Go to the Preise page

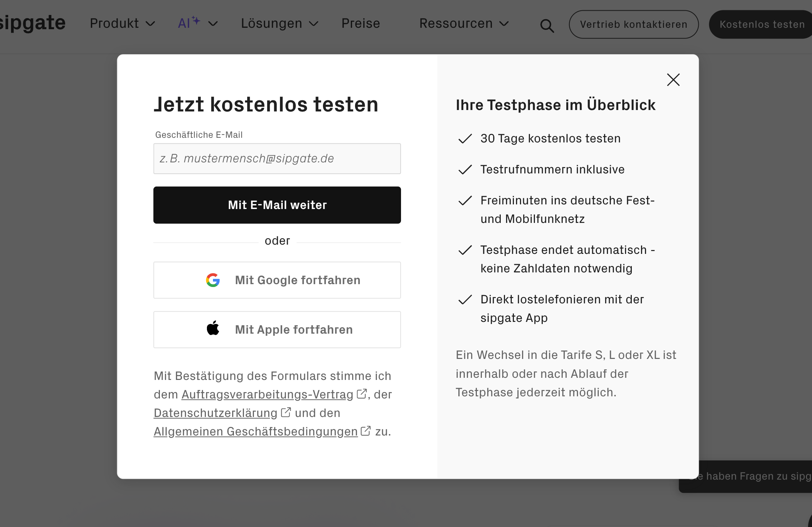[360, 24]
